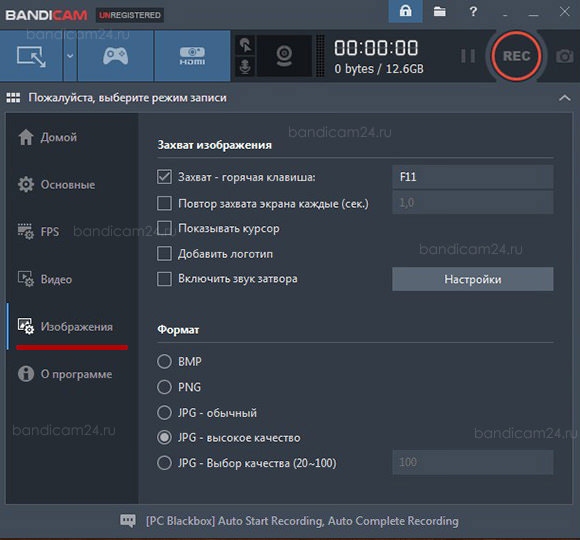
Task: Click the repeat interval 1,0 field
Action: 472,203
